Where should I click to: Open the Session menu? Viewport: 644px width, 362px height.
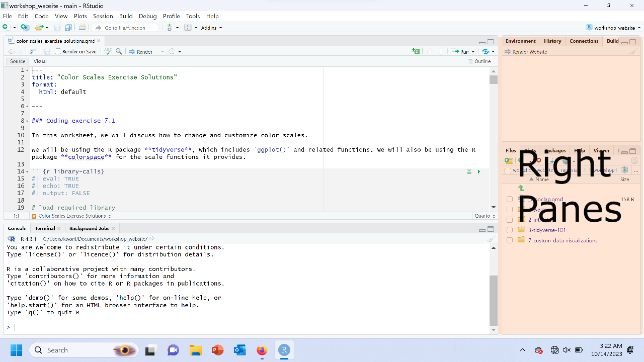(103, 16)
